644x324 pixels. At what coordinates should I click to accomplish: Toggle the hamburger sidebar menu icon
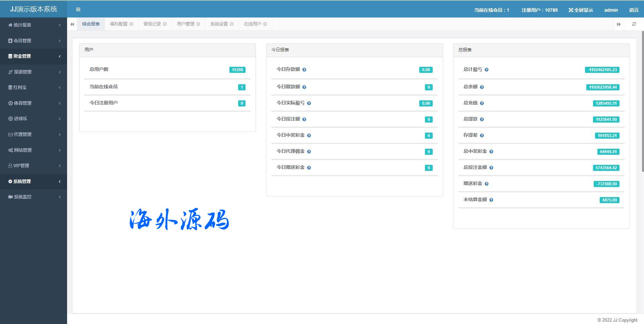pyautogui.click(x=78, y=9)
